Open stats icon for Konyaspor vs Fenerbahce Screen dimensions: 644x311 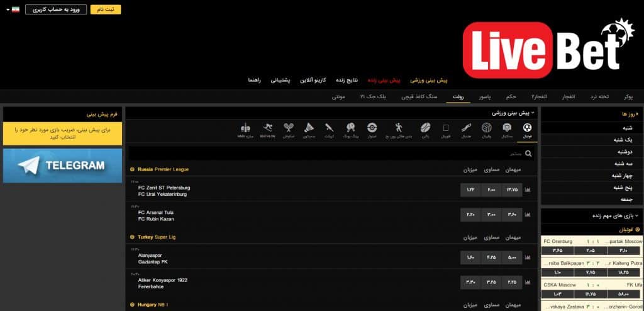click(x=528, y=282)
